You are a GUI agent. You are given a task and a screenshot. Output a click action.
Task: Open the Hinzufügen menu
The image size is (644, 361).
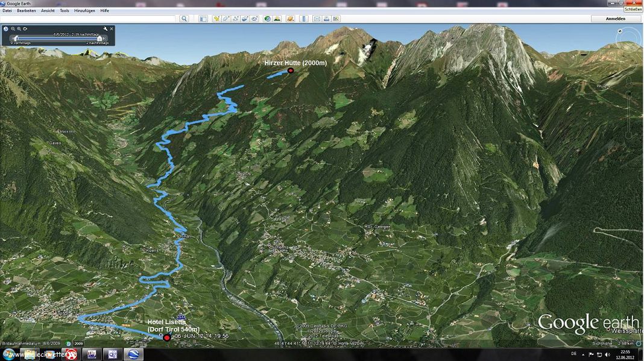[x=83, y=10]
